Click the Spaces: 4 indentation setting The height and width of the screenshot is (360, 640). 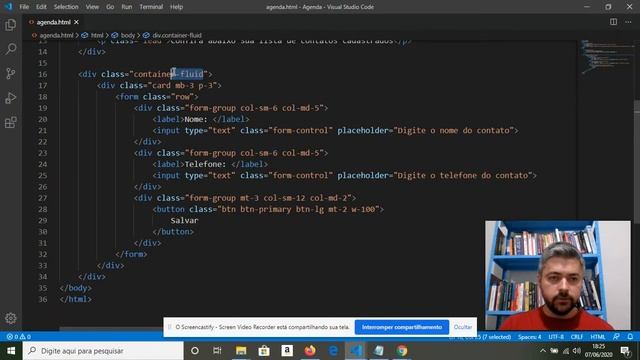tap(529, 337)
